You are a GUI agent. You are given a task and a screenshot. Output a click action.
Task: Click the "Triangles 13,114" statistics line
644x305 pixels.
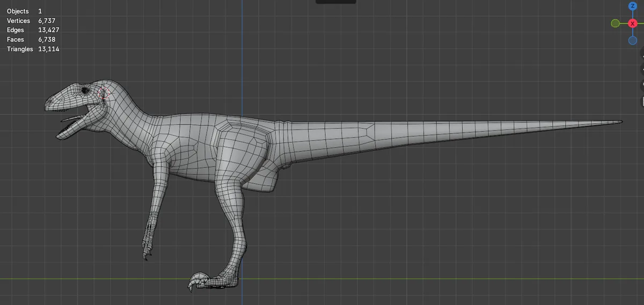(33, 49)
